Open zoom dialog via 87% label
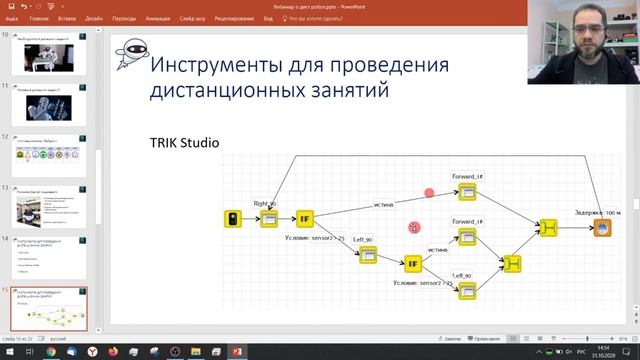Viewport: 640px width, 360px height. 623,339
